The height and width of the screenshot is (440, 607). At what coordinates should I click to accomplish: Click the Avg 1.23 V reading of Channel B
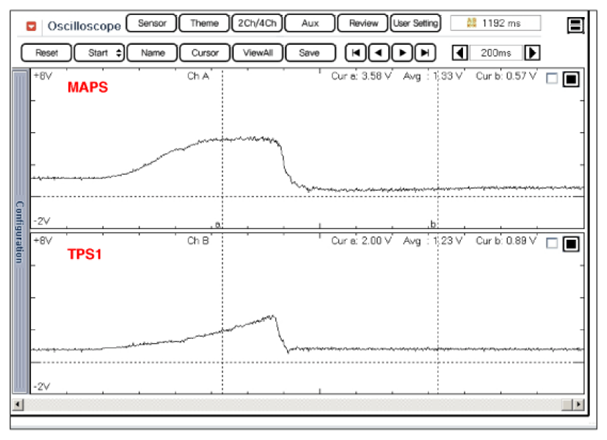[x=433, y=241]
